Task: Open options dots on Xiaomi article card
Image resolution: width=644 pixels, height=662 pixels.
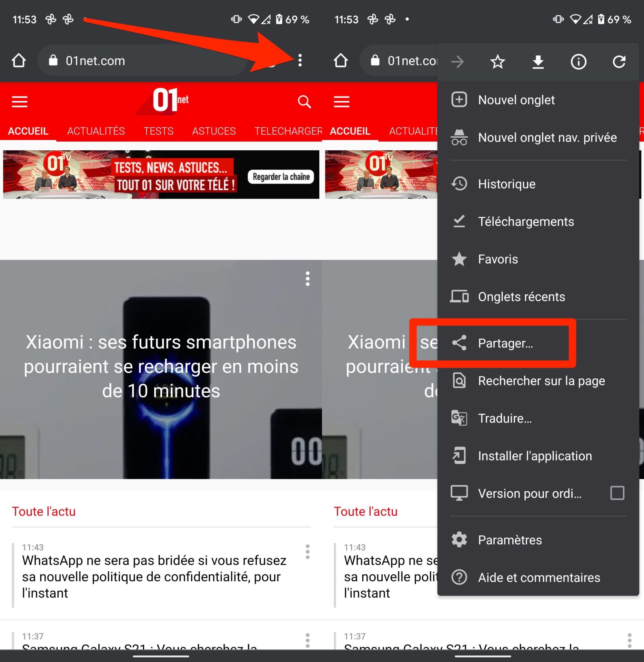Action: (308, 279)
